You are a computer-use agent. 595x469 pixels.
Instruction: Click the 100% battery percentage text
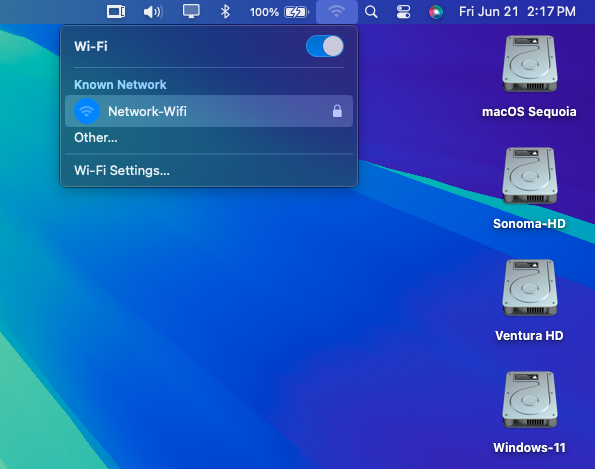(264, 12)
